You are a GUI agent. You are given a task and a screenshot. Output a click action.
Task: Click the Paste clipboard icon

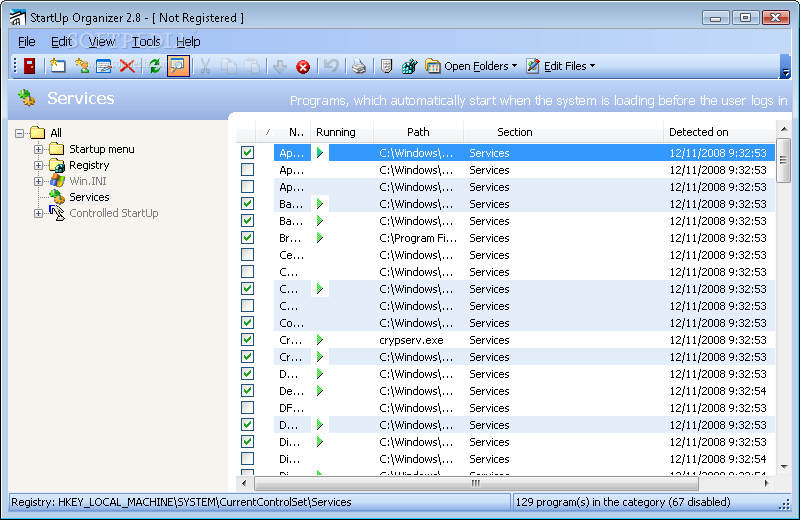pos(253,66)
